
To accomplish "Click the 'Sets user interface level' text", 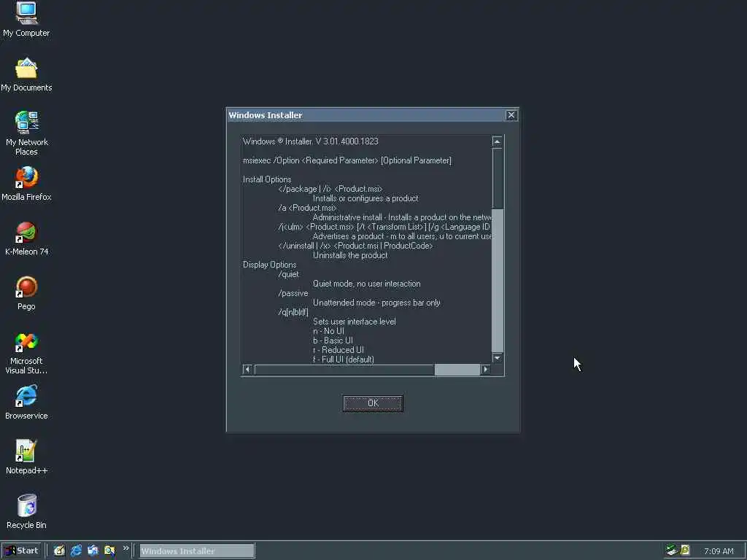I will (355, 322).
